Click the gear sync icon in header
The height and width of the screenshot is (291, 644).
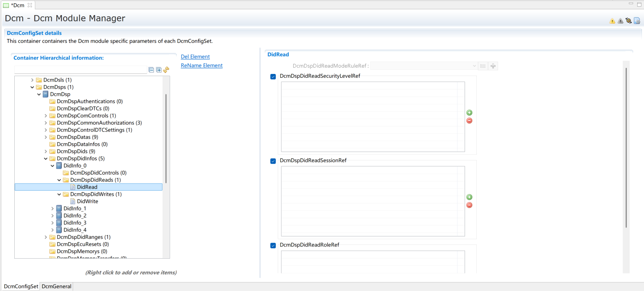628,21
